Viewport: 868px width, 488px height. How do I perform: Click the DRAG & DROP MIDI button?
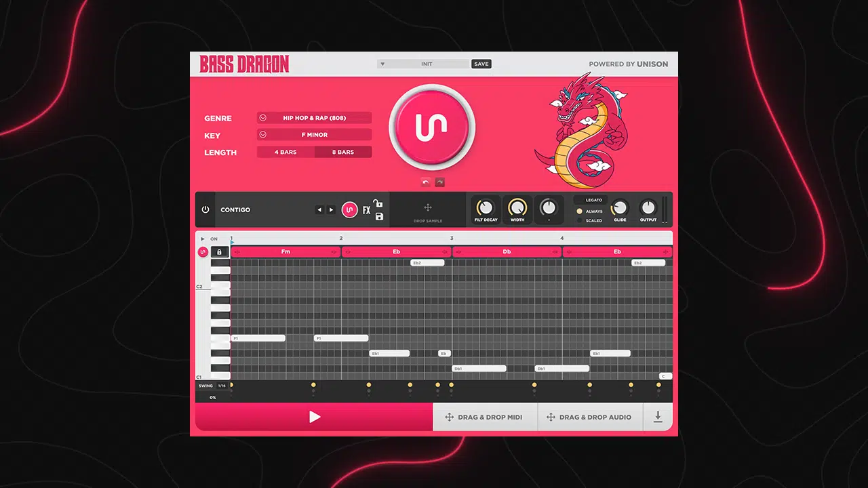485,418
